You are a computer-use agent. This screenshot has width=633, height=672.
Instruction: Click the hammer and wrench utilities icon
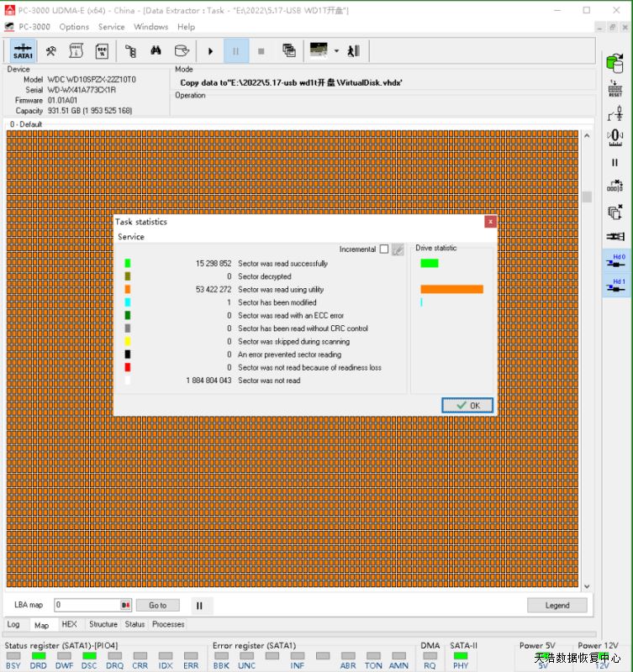(51, 50)
